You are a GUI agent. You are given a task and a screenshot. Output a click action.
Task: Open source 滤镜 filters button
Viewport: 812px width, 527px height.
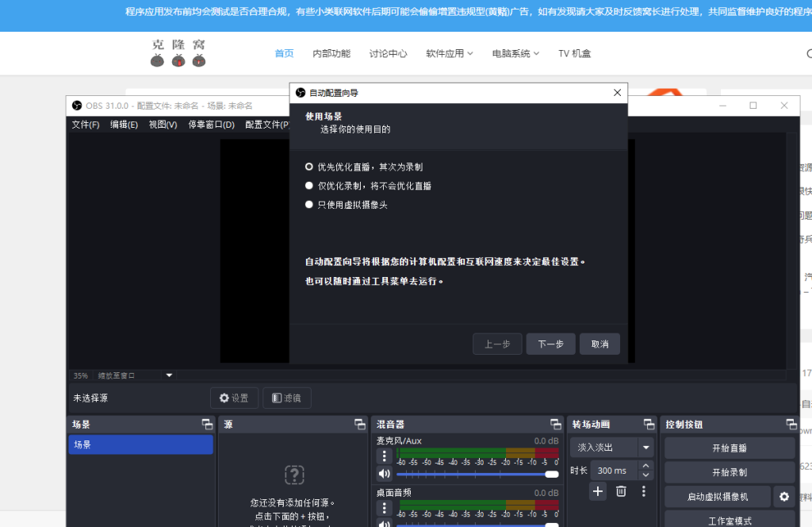click(x=287, y=398)
